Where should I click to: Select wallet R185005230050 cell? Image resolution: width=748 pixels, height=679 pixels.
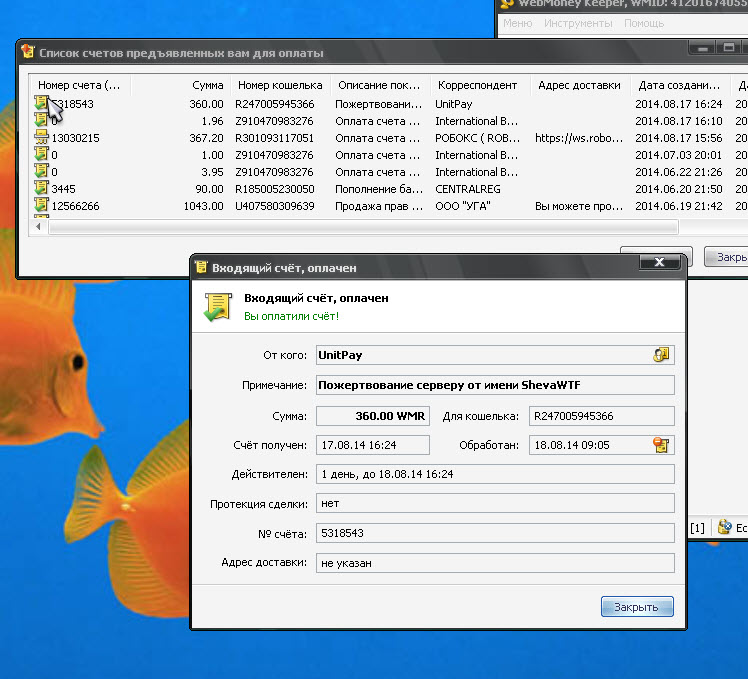click(x=275, y=189)
